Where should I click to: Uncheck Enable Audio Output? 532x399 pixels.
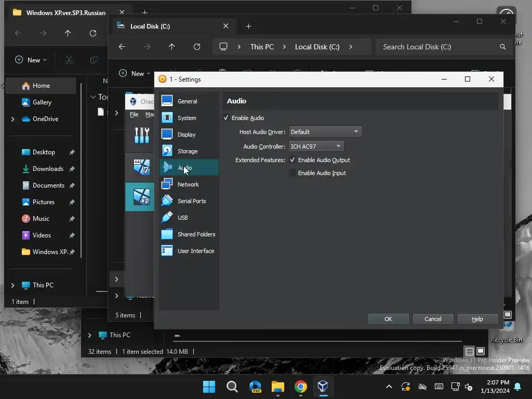(292, 160)
